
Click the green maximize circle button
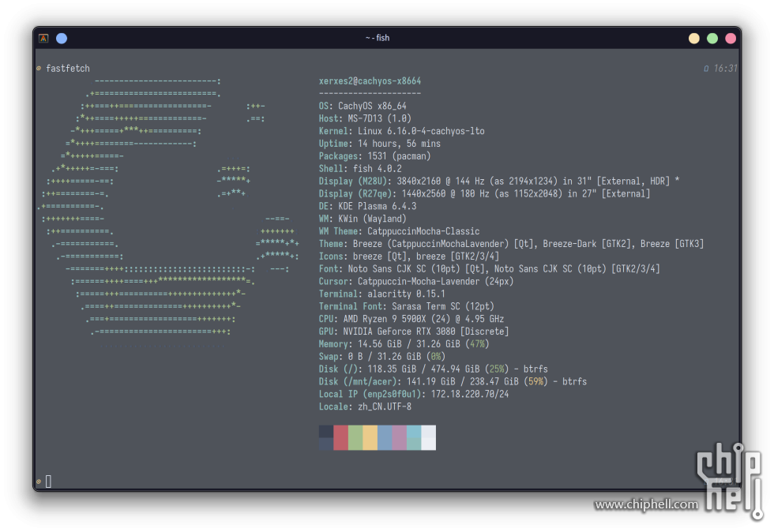pyautogui.click(x=712, y=39)
